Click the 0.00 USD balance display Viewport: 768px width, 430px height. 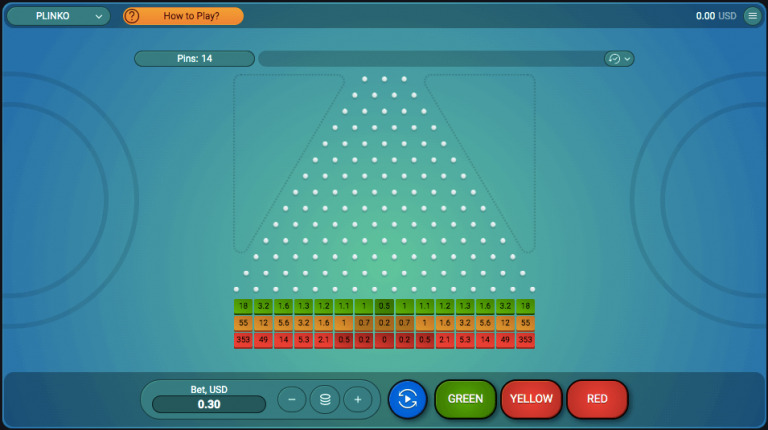pyautogui.click(x=716, y=16)
